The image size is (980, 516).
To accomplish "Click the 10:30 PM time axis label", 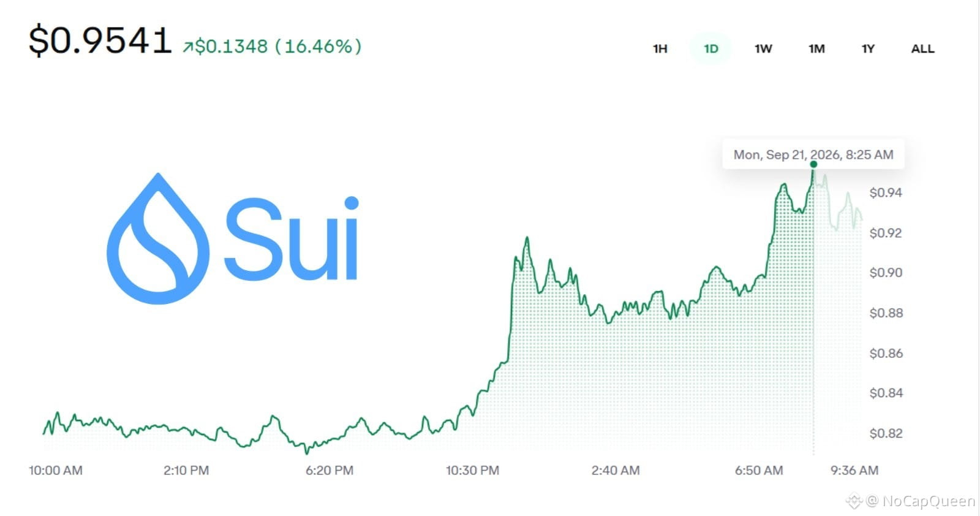I will (x=472, y=471).
